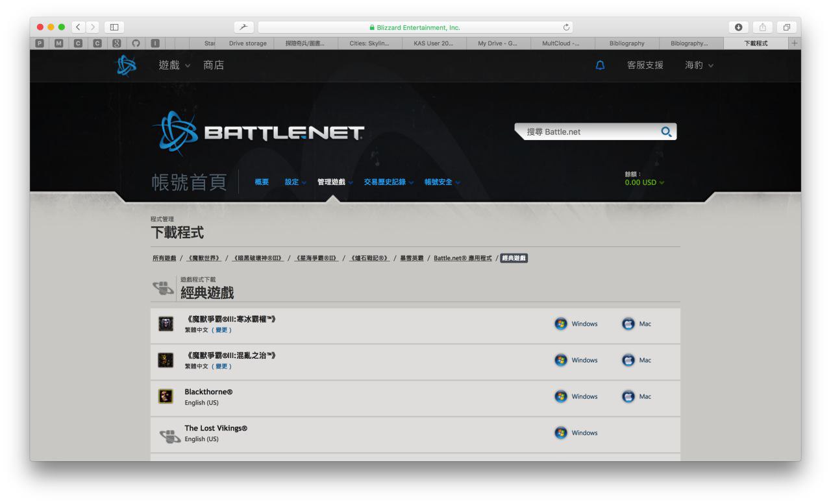Download Mac version of 寒冰霸權
This screenshot has width=831, height=504.
[637, 324]
